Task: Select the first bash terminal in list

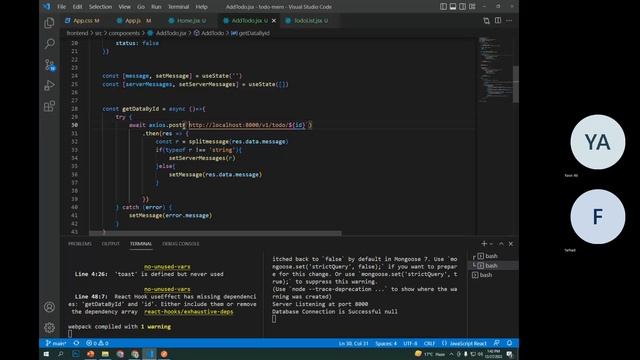Action: 493,256
